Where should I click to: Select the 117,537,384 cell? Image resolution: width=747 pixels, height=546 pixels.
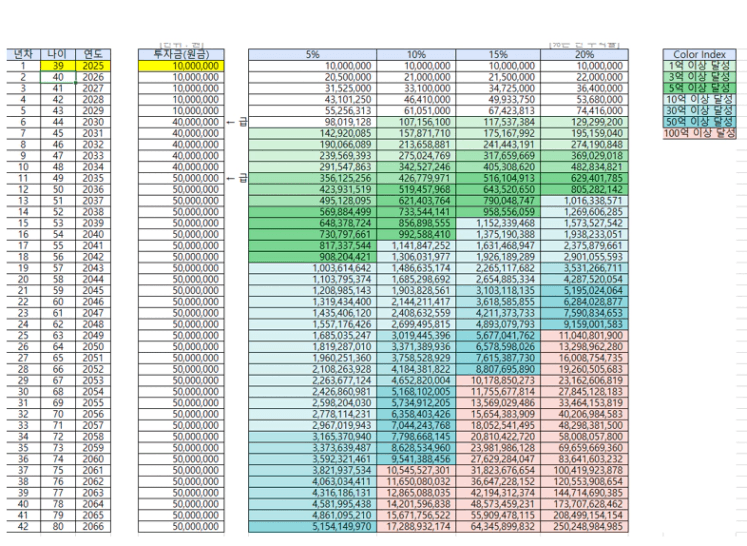[x=498, y=122]
